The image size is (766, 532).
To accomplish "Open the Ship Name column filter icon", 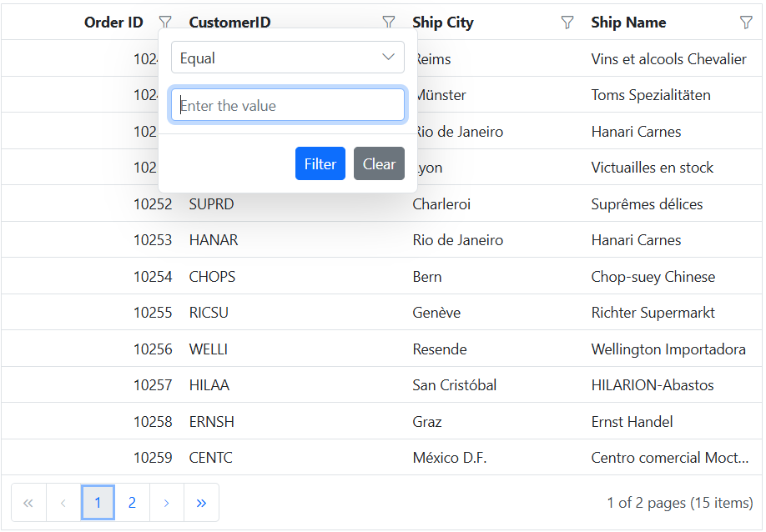I will pos(746,22).
